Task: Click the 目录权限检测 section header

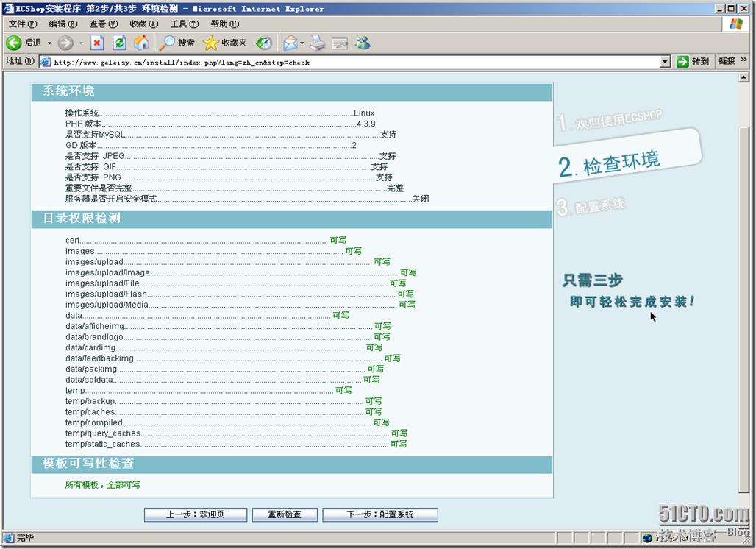Action: tap(292, 219)
